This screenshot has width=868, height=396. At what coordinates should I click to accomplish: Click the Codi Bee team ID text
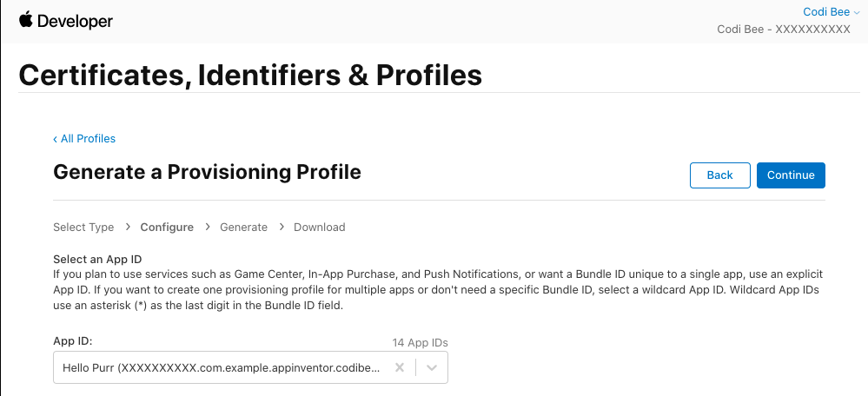[x=783, y=30]
